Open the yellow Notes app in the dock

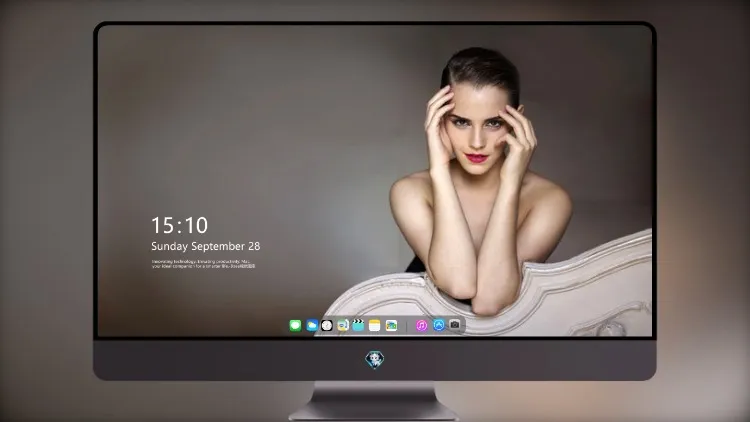pos(375,325)
